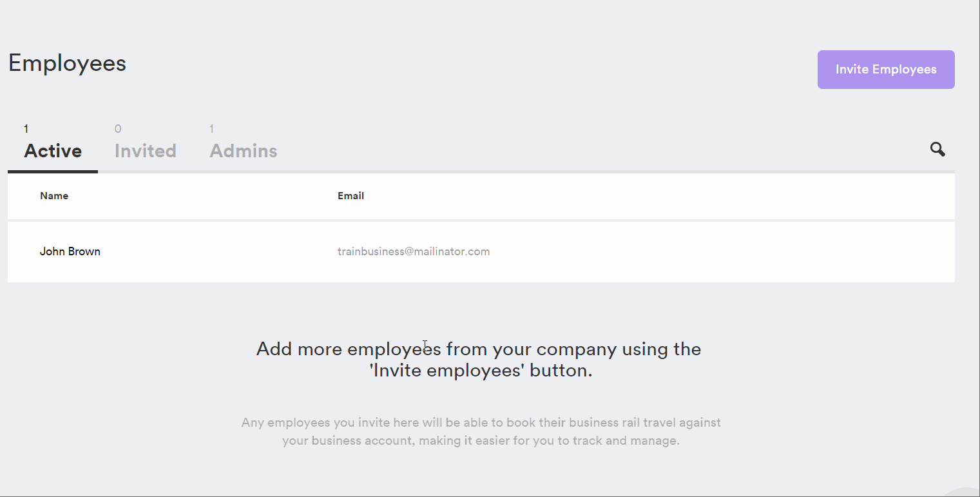The width and height of the screenshot is (980, 497).
Task: Click the trainbusiness@mailinator.com email address
Action: [414, 251]
